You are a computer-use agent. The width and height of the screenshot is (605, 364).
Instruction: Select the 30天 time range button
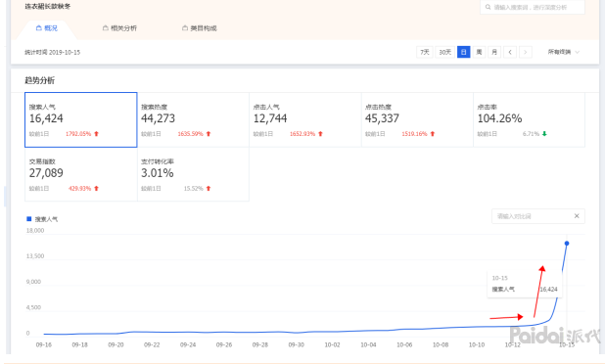tap(444, 52)
